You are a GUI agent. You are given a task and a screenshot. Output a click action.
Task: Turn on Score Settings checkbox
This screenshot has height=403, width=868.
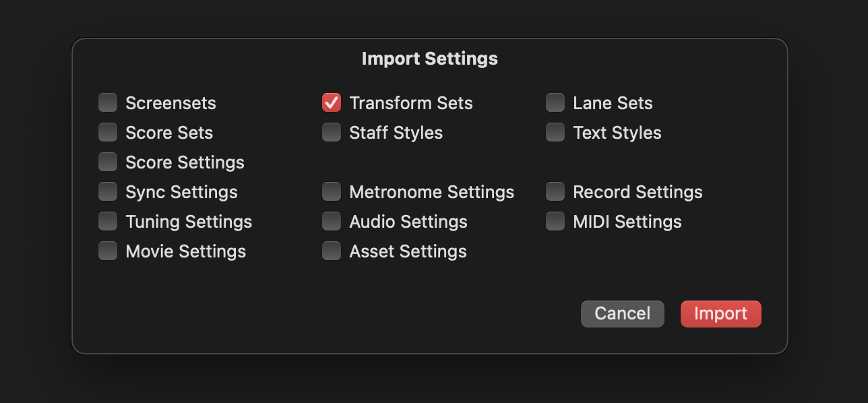point(108,162)
